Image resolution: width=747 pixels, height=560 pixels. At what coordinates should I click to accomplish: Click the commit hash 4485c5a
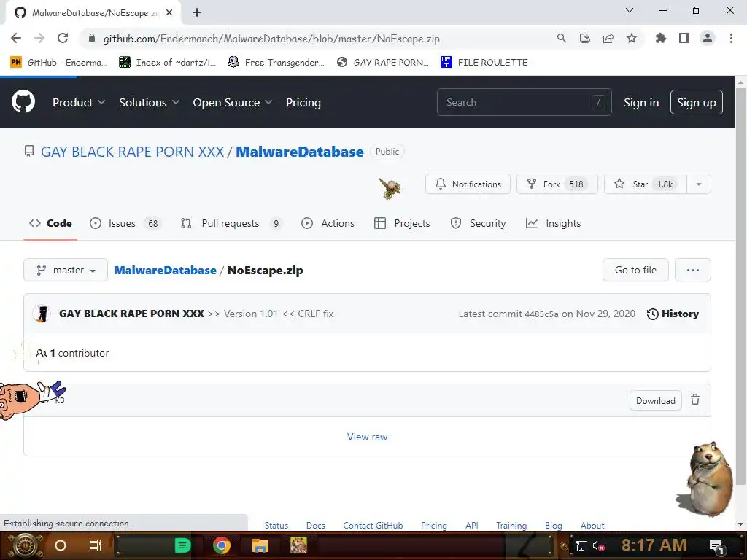click(541, 314)
